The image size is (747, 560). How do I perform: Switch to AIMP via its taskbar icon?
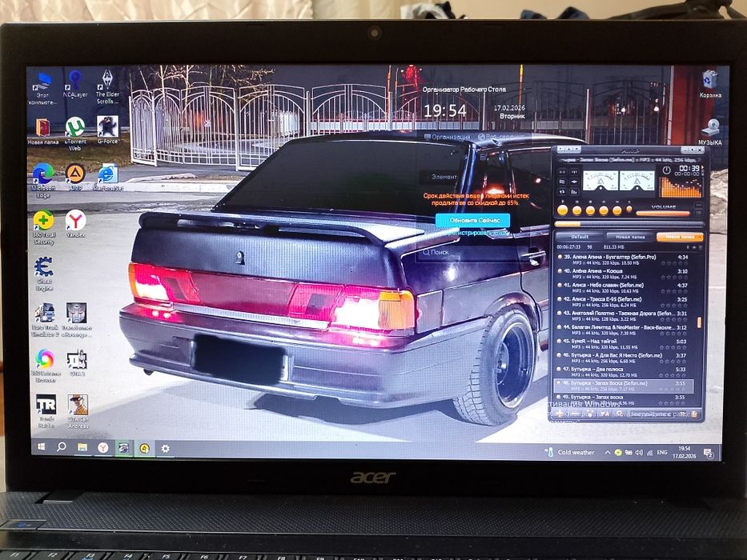click(x=144, y=448)
